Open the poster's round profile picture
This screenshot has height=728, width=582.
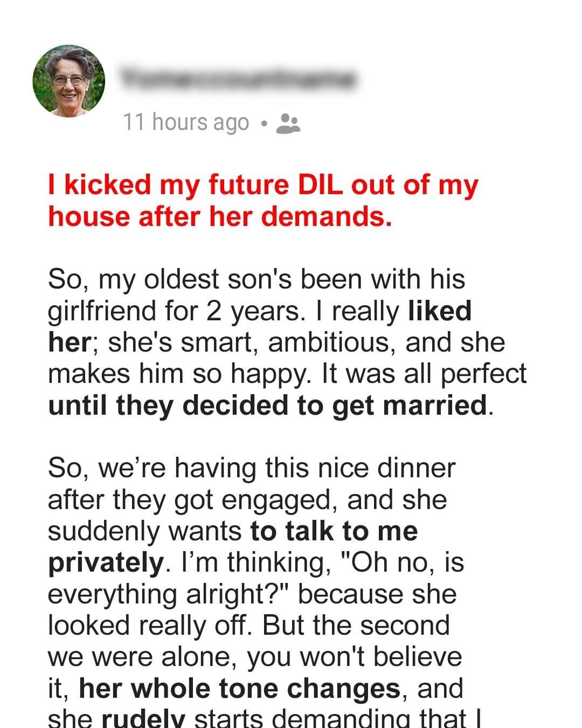tap(69, 81)
